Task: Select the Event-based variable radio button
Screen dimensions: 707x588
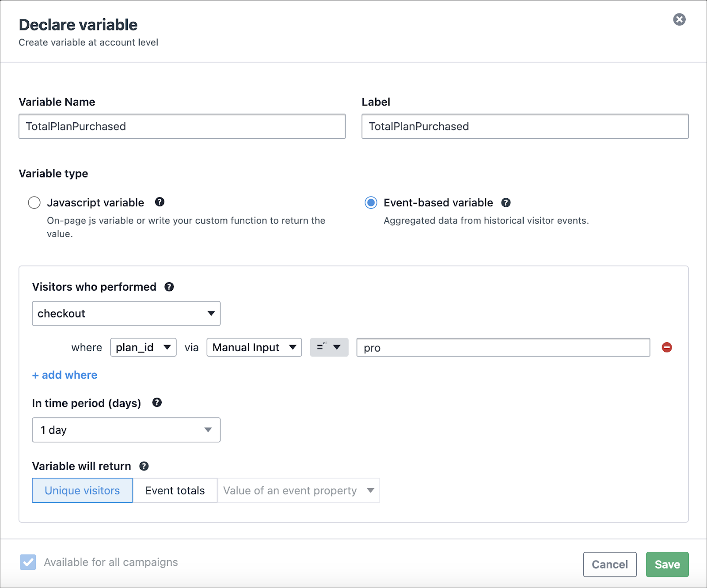Action: pos(371,202)
